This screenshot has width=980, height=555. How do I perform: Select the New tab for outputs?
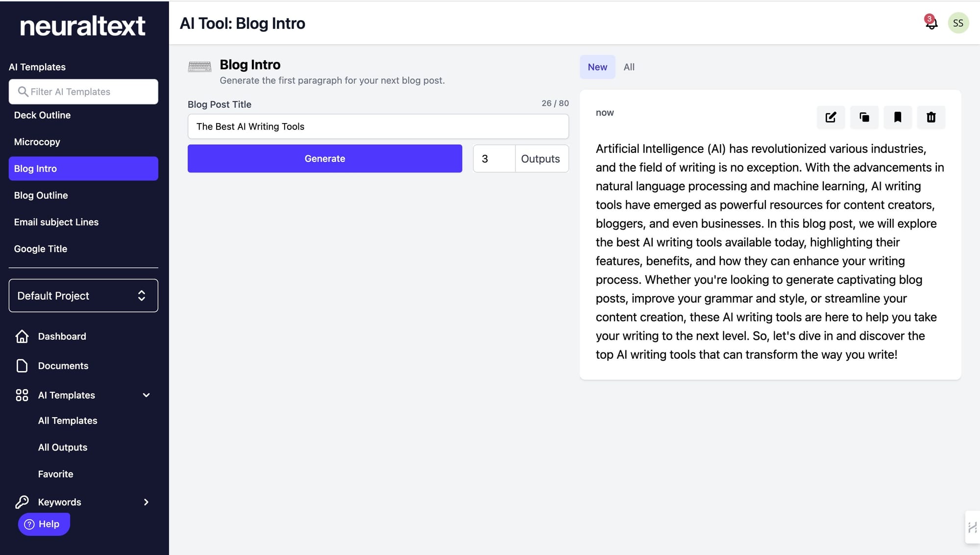(x=597, y=66)
